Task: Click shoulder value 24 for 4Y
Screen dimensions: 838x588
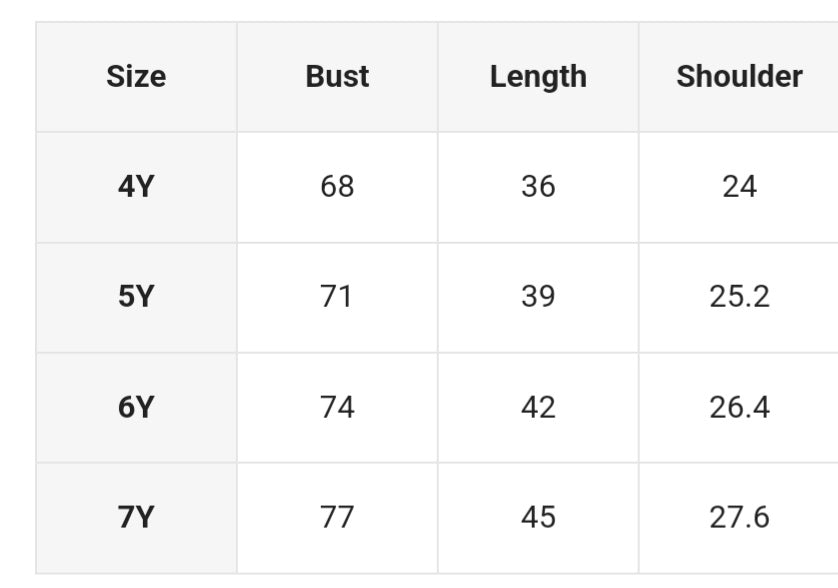Action: [739, 187]
